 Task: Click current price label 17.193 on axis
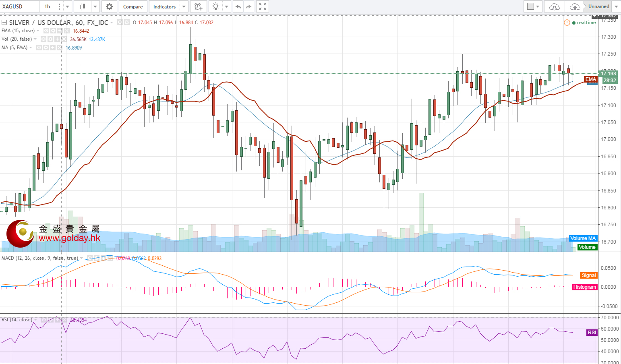(609, 73)
